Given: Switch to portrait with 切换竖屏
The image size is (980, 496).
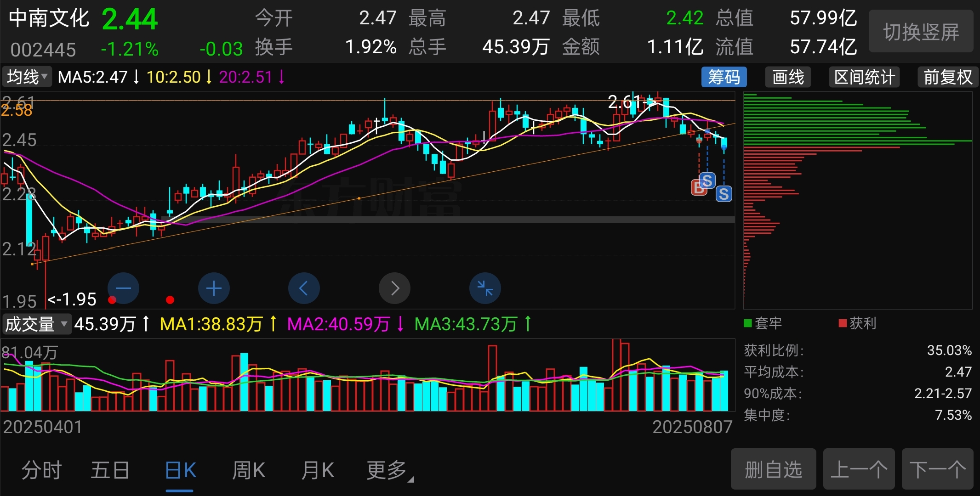Looking at the screenshot, I should [921, 32].
